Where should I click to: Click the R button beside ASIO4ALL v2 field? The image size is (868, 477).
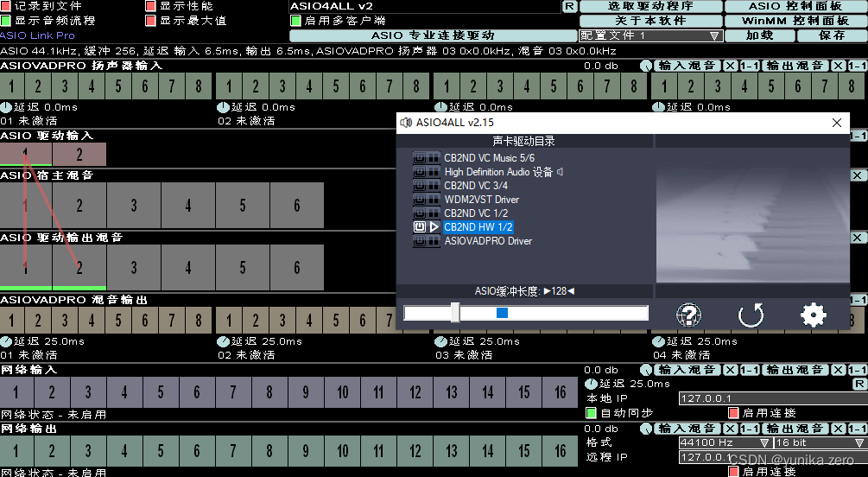tap(570, 6)
